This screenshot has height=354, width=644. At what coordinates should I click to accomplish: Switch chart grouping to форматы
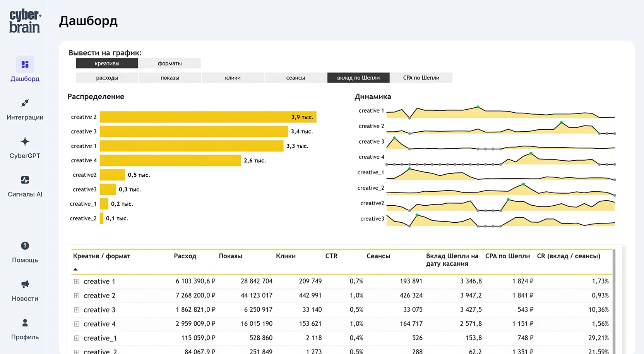click(170, 64)
